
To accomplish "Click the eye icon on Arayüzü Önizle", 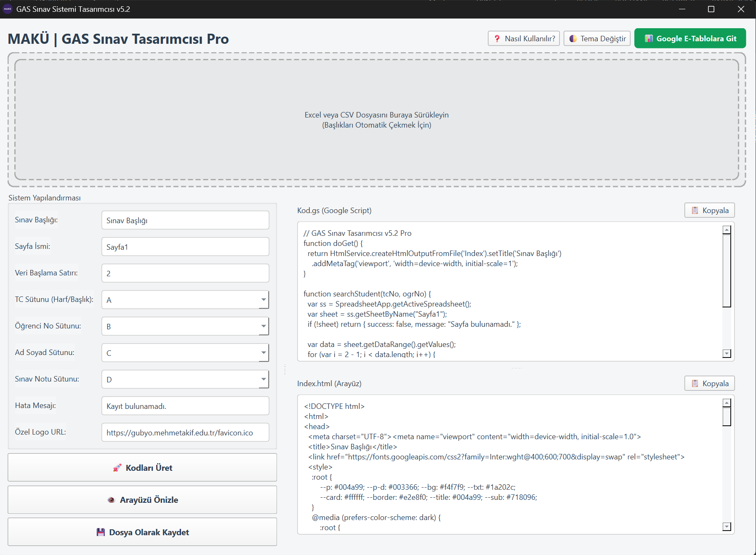I will click(x=111, y=500).
